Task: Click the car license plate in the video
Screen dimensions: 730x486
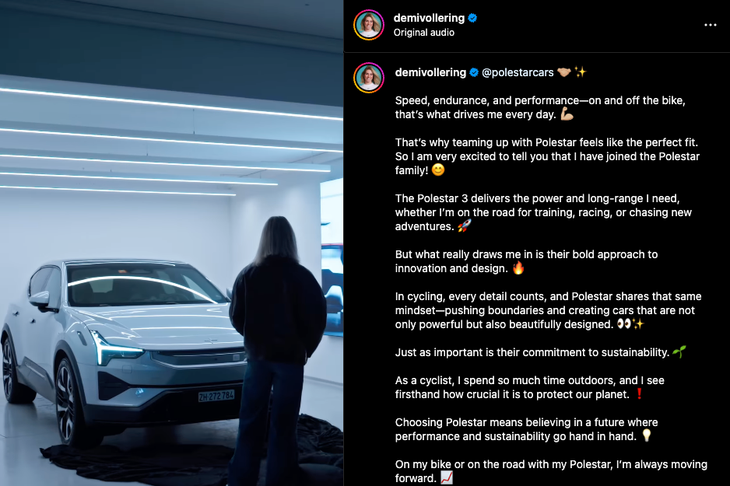Action: (x=216, y=396)
